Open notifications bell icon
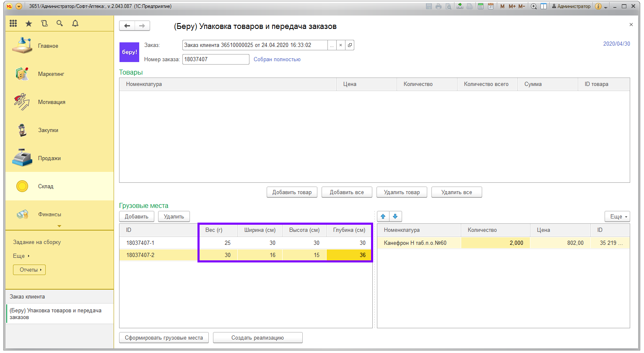 click(75, 23)
